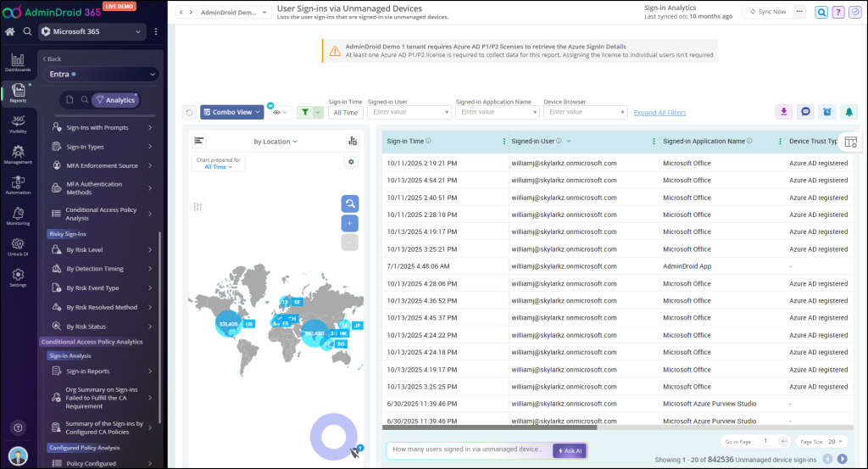The height and width of the screenshot is (469, 868).
Task: Click the home icon in top bar
Action: 10,31
